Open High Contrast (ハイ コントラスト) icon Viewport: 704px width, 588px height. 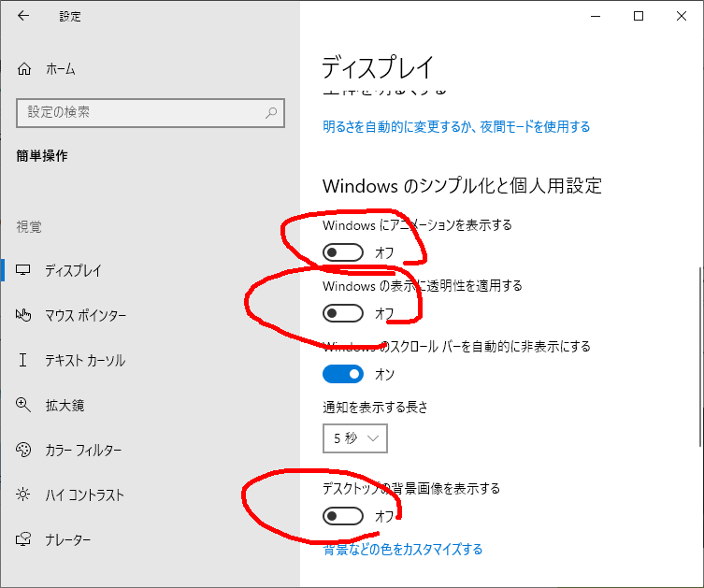pyautogui.click(x=24, y=495)
